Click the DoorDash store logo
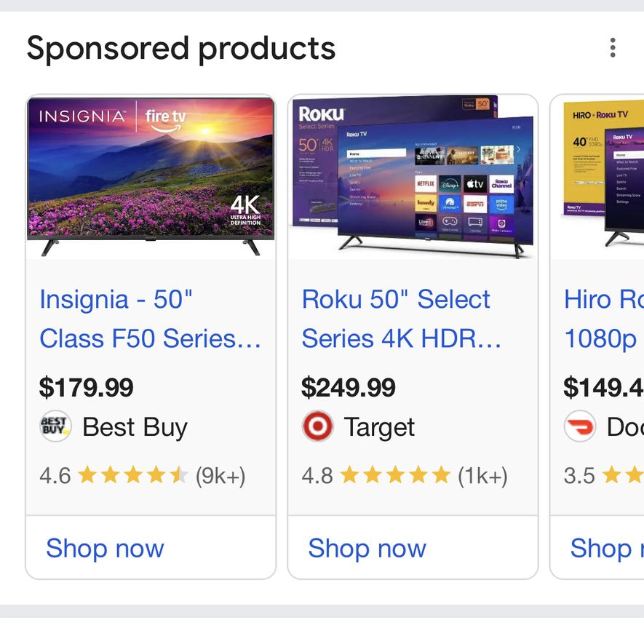The image size is (644, 644). pos(579,427)
